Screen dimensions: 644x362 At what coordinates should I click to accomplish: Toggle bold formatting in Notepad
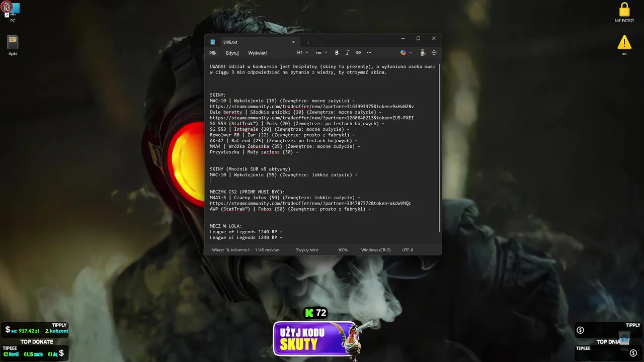pos(337,53)
